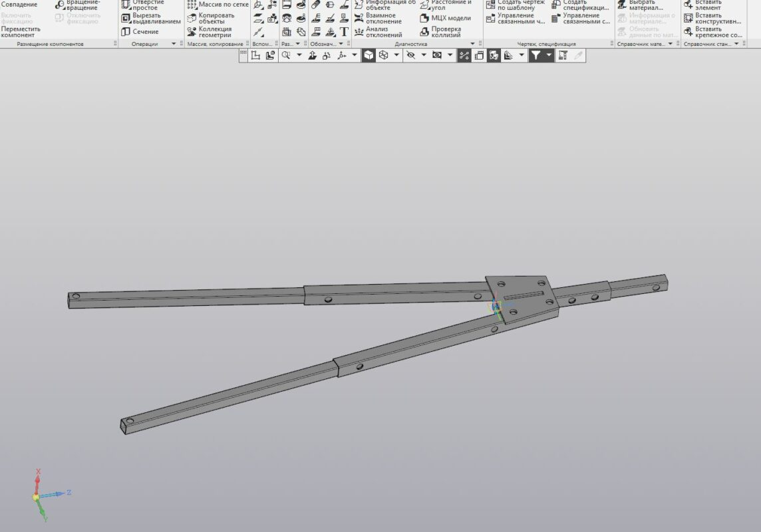Click Переместить компонент

tap(21, 32)
